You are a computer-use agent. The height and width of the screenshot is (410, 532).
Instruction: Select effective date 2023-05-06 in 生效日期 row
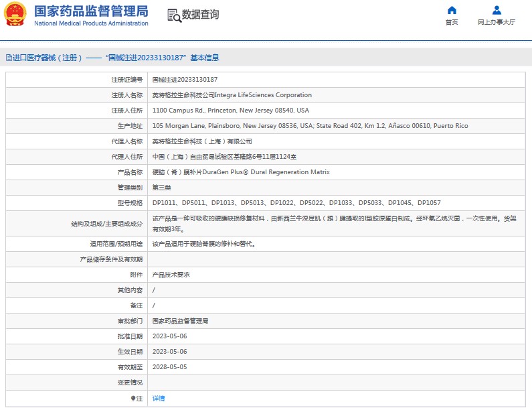[x=170, y=352]
